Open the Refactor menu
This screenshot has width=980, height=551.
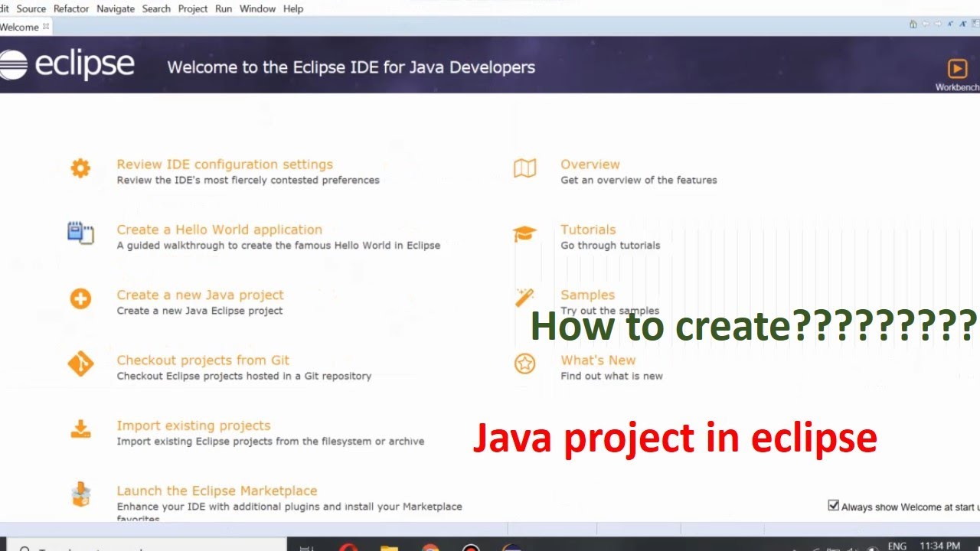tap(71, 8)
